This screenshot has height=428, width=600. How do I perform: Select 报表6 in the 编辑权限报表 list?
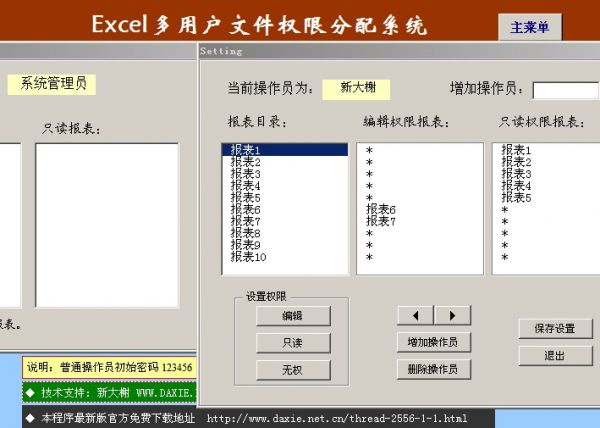381,209
